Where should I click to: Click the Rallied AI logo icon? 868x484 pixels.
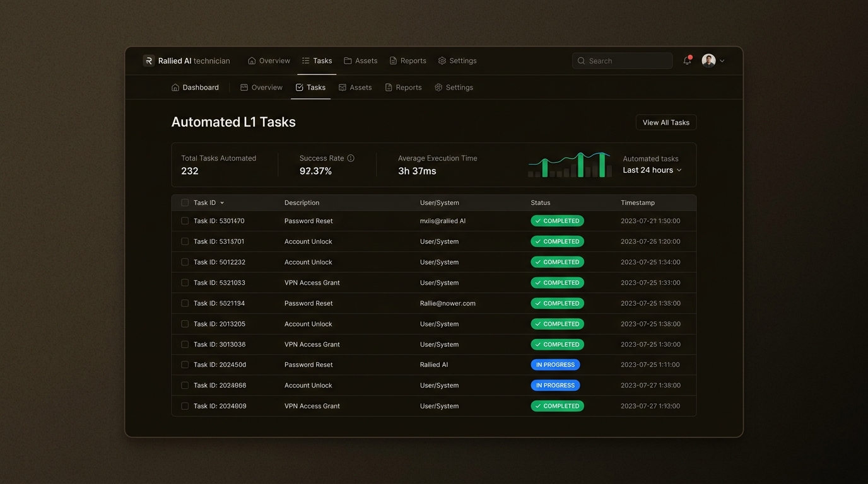click(148, 60)
